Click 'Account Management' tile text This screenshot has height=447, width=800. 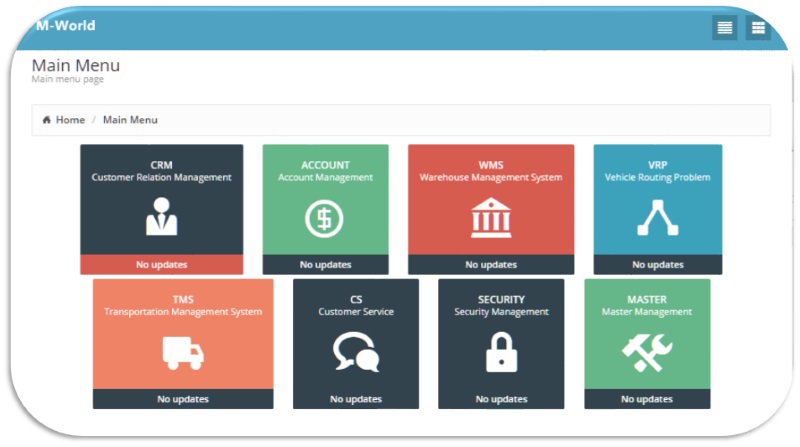(x=326, y=178)
